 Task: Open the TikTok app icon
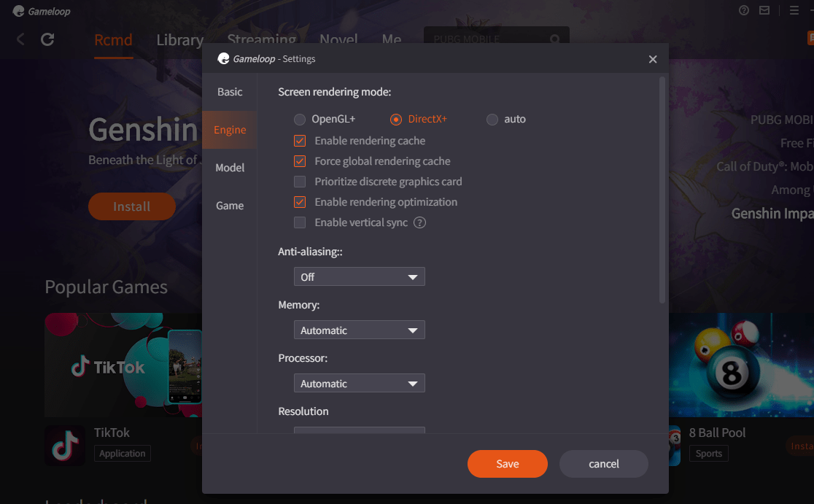click(65, 446)
